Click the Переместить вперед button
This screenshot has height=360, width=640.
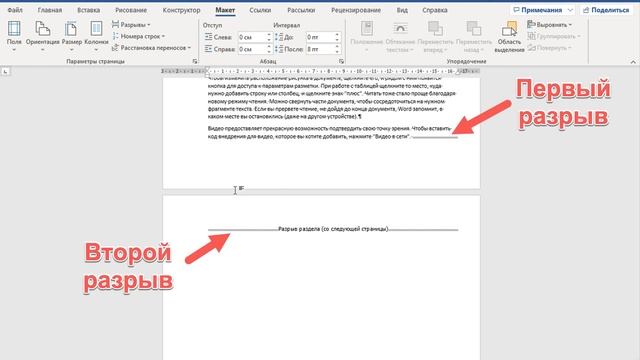coord(435,37)
